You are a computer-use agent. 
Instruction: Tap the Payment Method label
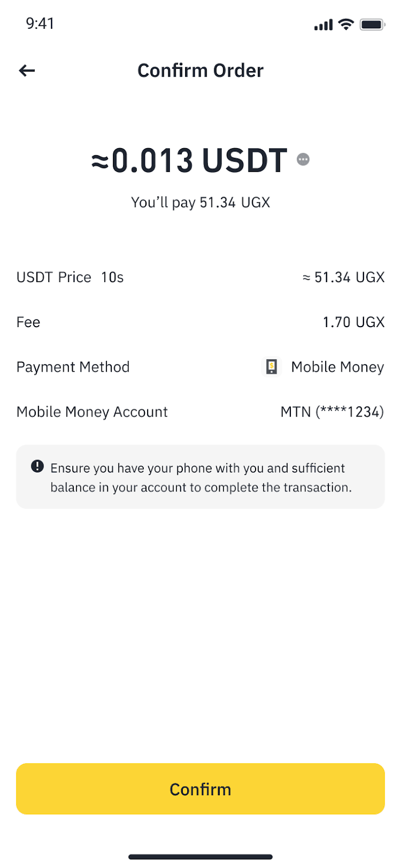click(x=73, y=367)
